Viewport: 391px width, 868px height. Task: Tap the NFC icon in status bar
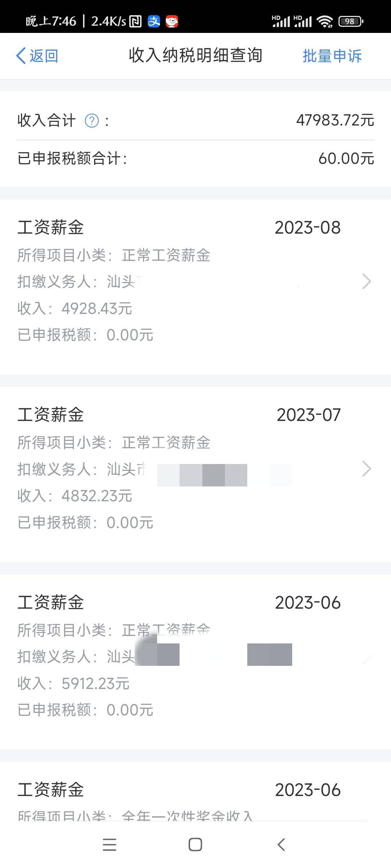click(x=135, y=21)
